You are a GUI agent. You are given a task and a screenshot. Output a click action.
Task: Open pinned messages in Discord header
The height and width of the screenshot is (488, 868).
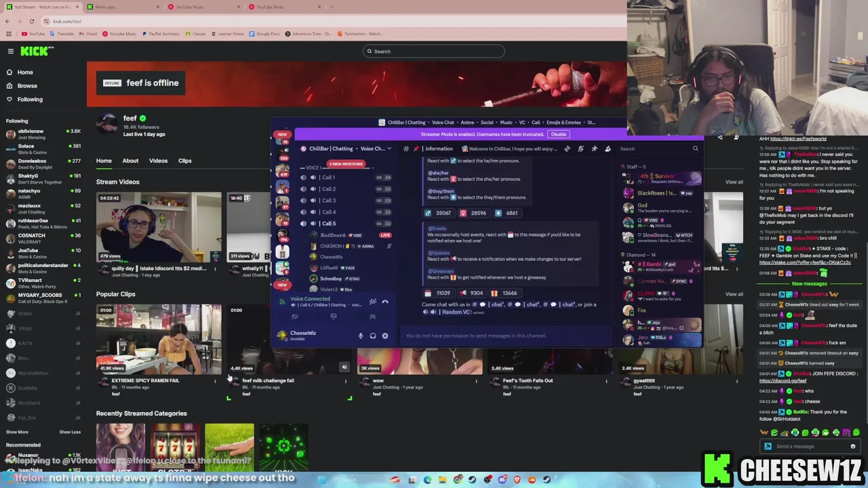point(594,148)
